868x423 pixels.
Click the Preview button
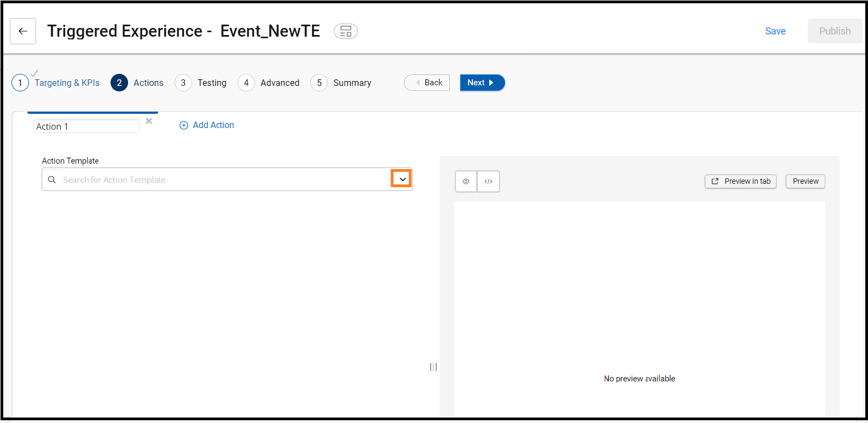[806, 181]
